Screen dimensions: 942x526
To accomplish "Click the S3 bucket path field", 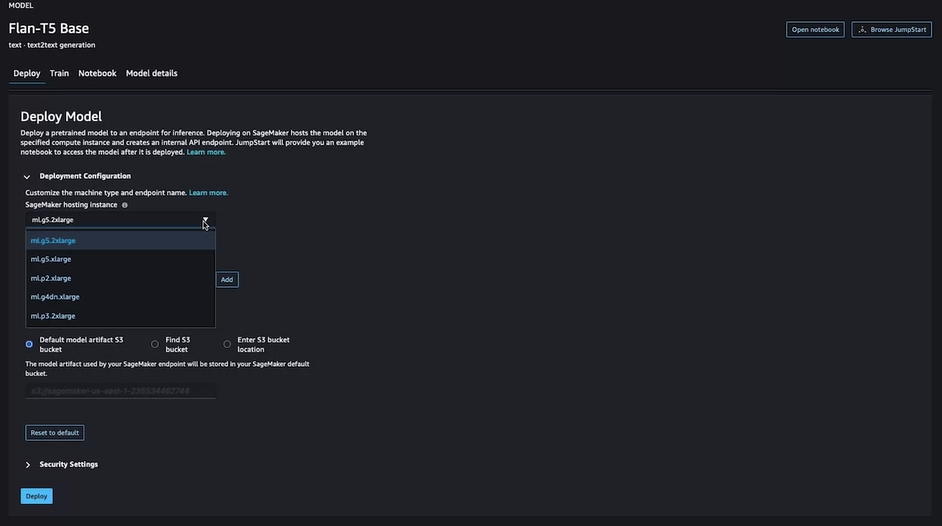I will coord(120,391).
